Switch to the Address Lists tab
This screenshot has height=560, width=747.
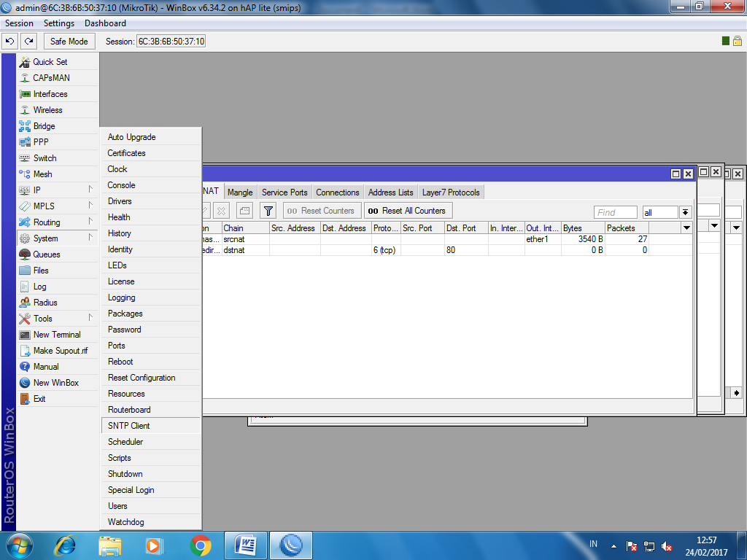tap(391, 192)
